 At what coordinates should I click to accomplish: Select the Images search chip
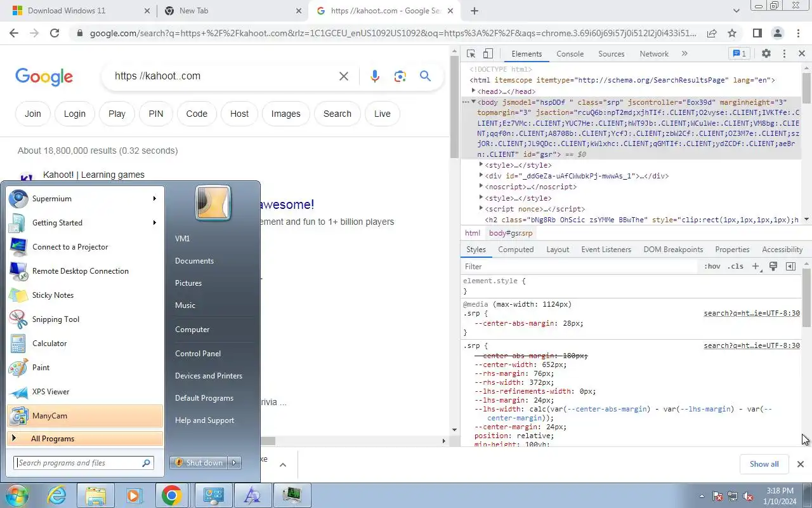[x=285, y=114]
